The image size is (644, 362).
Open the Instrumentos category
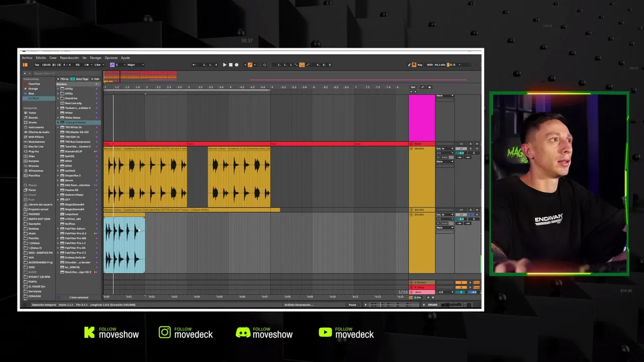pos(36,127)
